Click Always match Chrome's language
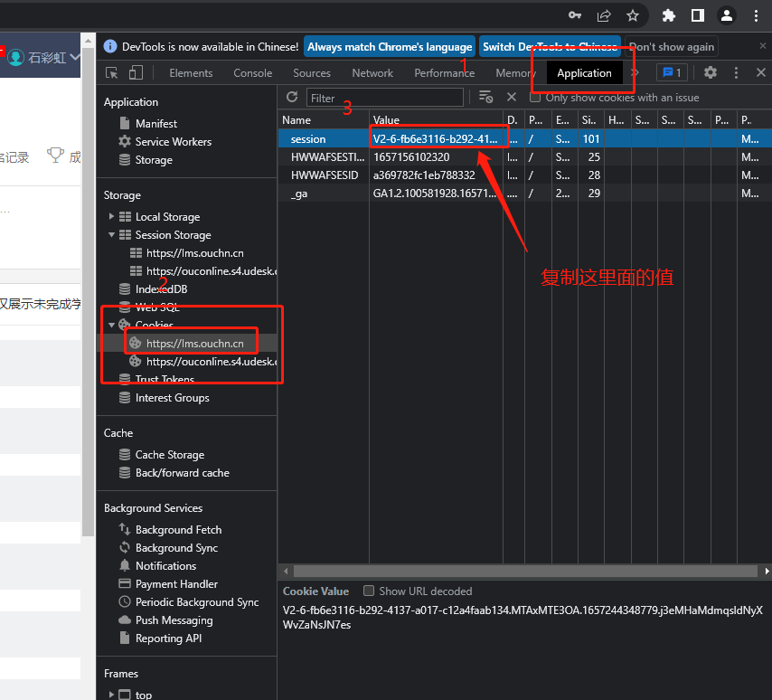This screenshot has height=700, width=772. coord(390,47)
